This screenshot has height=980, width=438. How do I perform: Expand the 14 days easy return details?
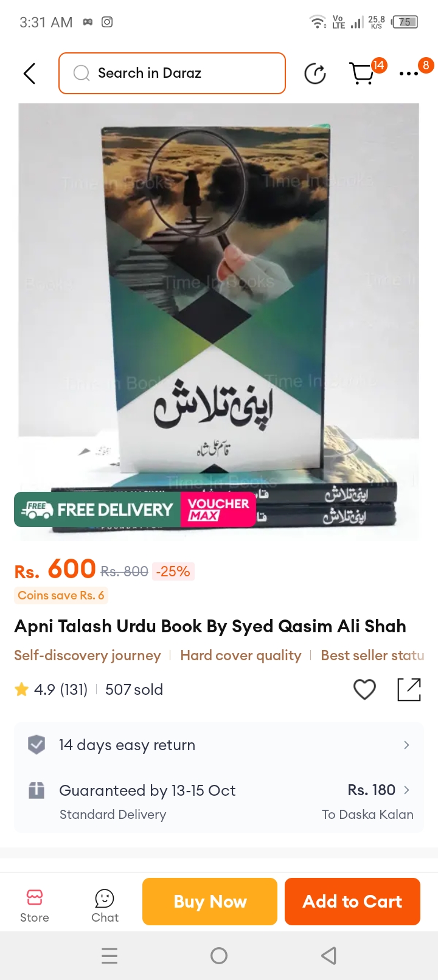(x=219, y=745)
